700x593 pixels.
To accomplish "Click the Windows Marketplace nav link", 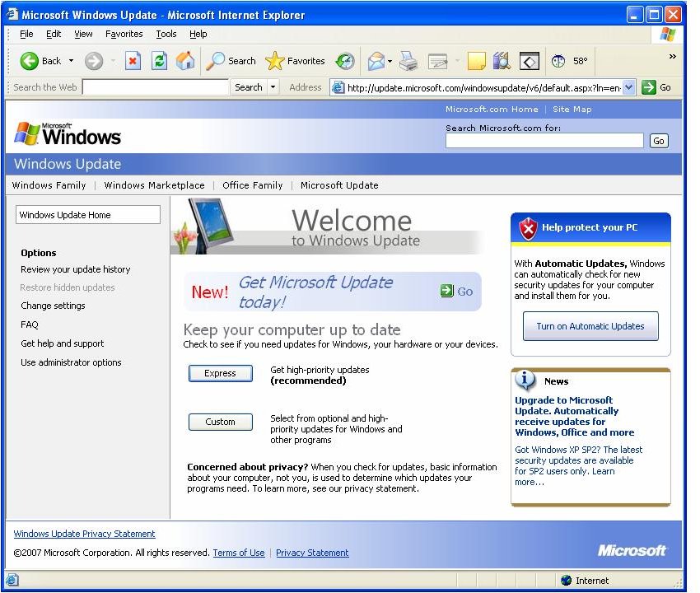I will pyautogui.click(x=155, y=185).
